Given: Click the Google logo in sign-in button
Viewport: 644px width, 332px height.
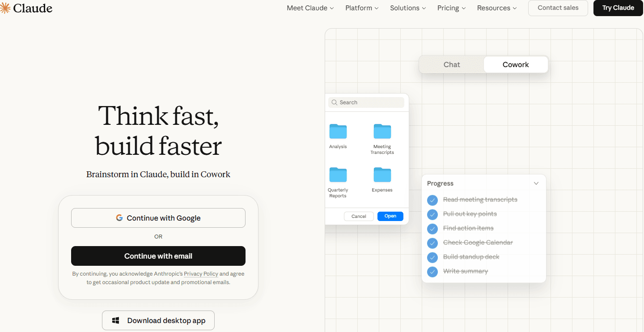Looking at the screenshot, I should pos(119,218).
